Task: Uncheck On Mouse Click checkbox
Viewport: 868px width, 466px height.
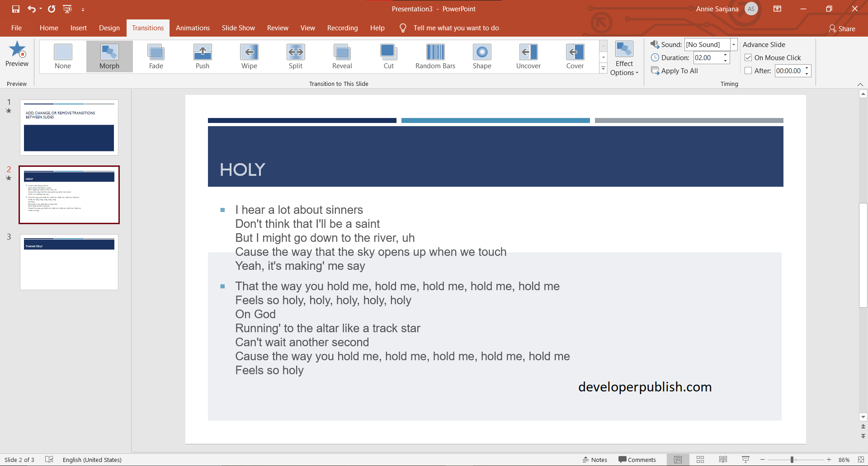Action: 748,58
